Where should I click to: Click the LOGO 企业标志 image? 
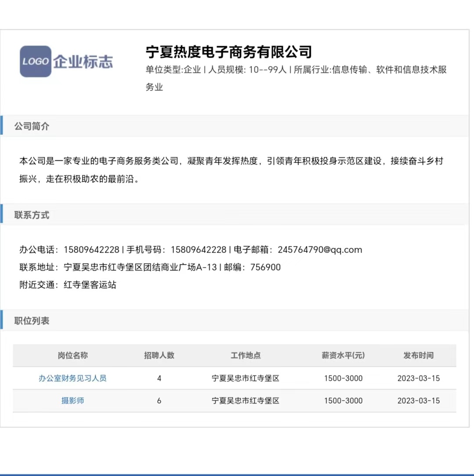(x=66, y=61)
